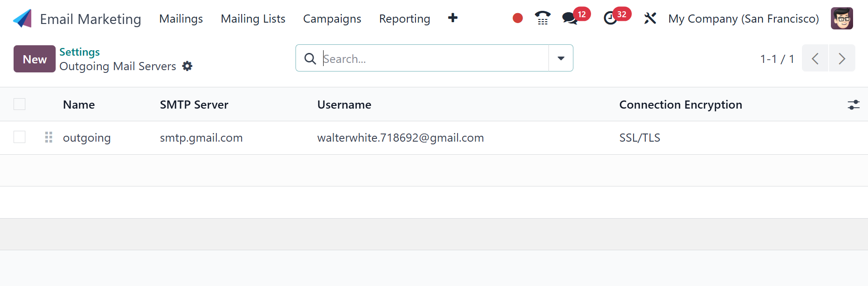Open the debug tools wrench icon
The height and width of the screenshot is (286, 868).
650,19
